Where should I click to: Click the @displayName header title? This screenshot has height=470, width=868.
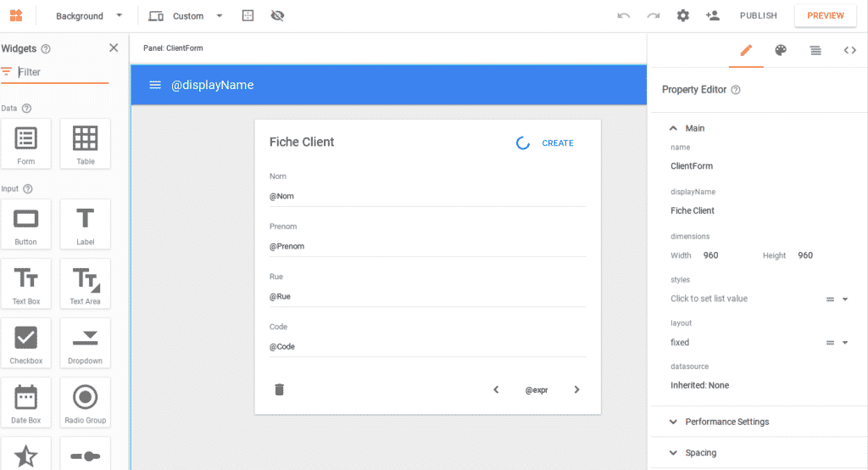tap(213, 85)
